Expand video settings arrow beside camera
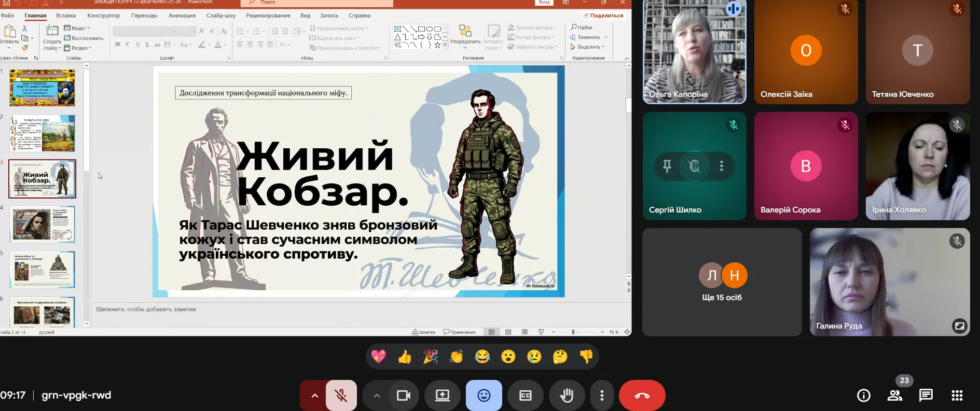The height and width of the screenshot is (411, 980). click(x=377, y=395)
